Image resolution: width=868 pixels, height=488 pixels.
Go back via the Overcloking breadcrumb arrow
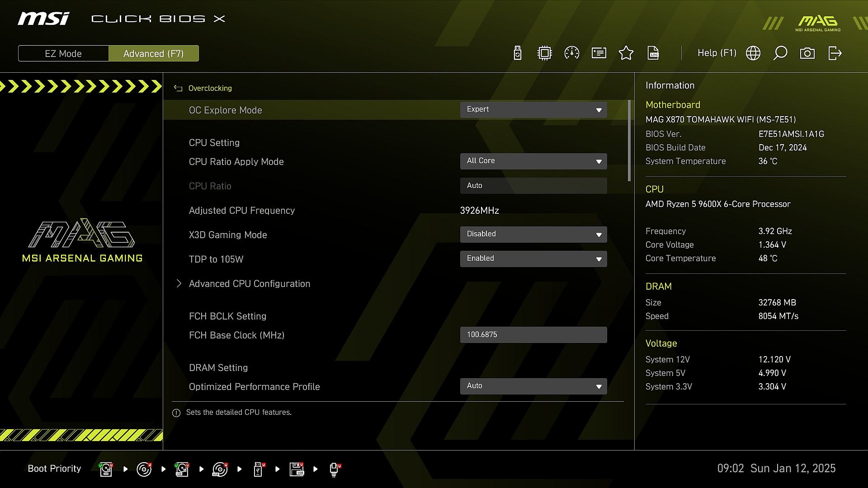(178, 89)
